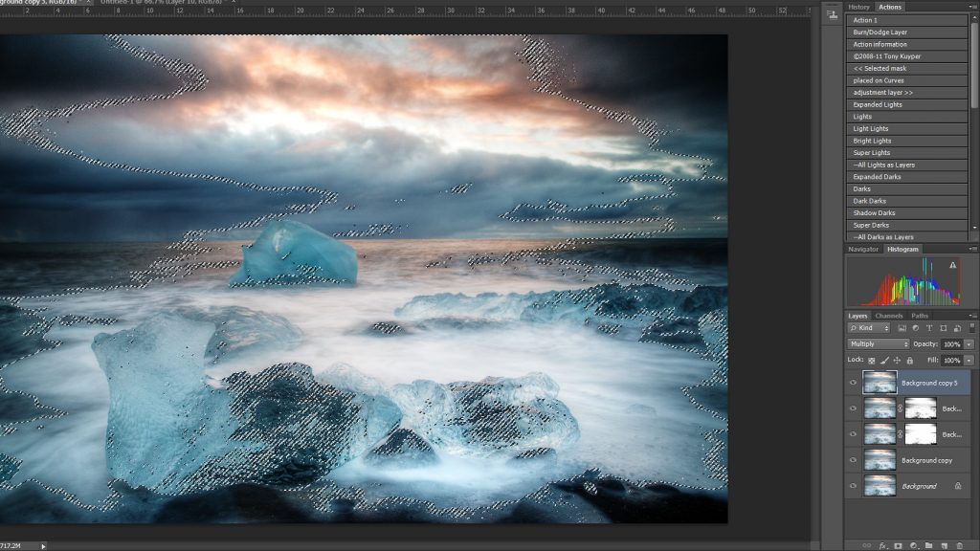This screenshot has height=551, width=980.
Task: Select the Background copy layer thumbnail
Action: tap(880, 460)
